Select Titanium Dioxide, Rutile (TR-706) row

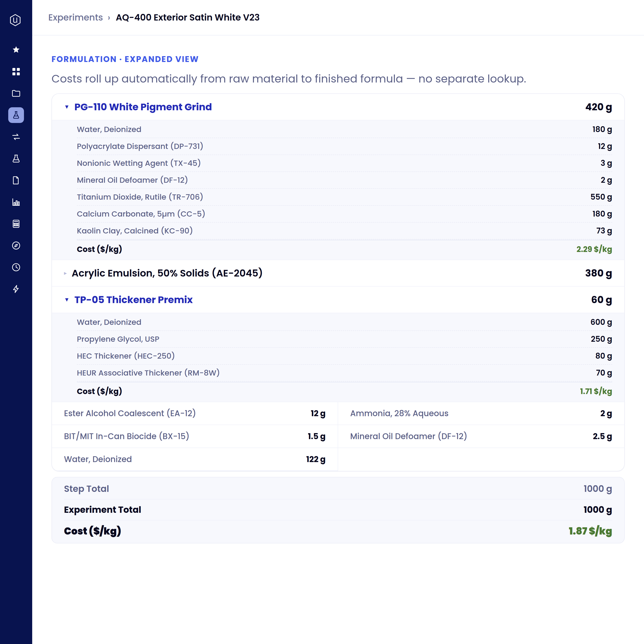click(x=344, y=197)
